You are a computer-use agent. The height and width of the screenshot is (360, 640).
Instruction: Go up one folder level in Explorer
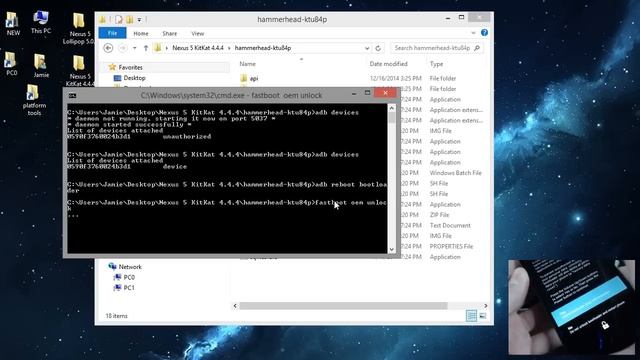pos(146,48)
